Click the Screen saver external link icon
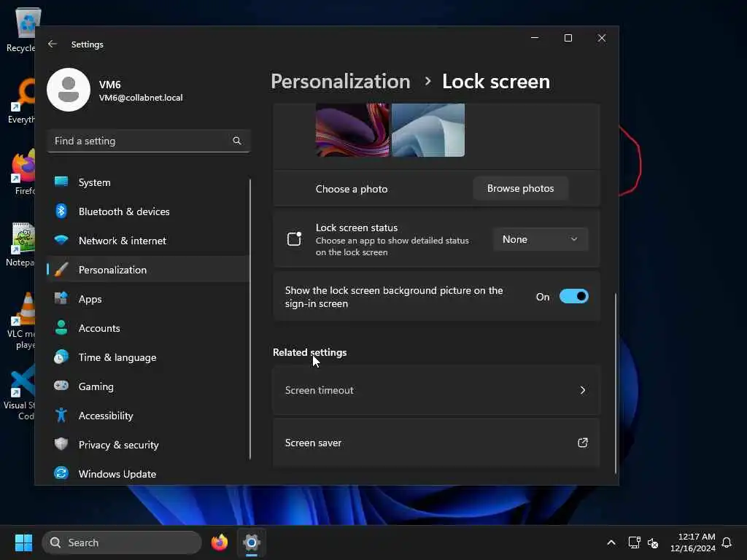The image size is (747, 560). tap(583, 443)
